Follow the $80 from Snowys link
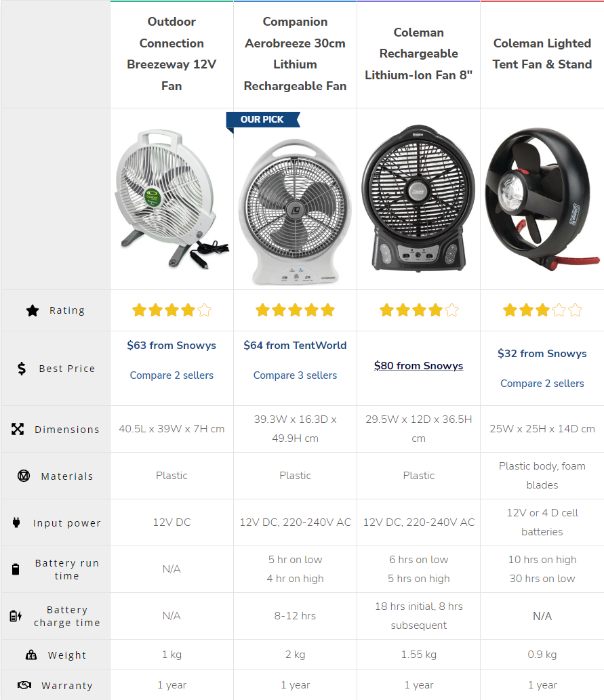The width and height of the screenshot is (604, 700). click(x=418, y=366)
